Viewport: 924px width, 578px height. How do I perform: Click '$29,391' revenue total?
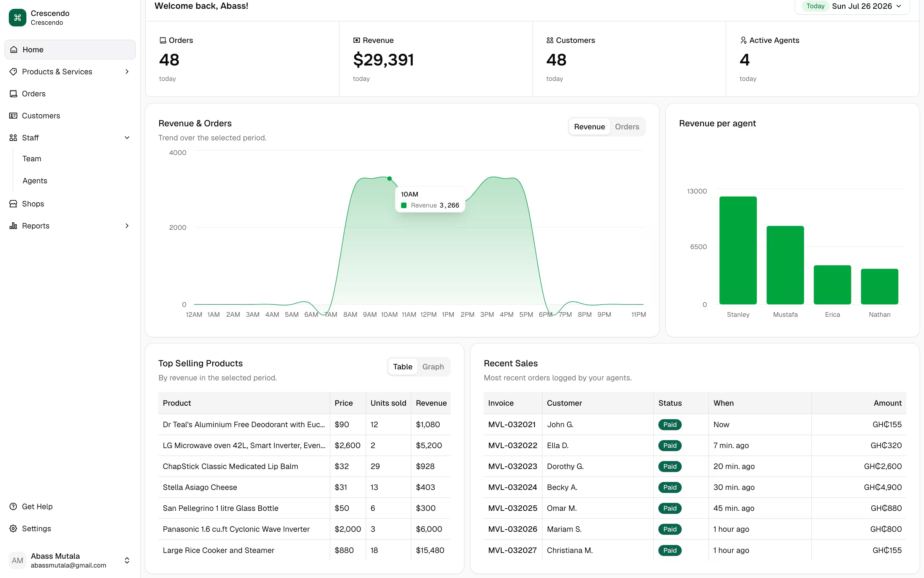point(383,60)
